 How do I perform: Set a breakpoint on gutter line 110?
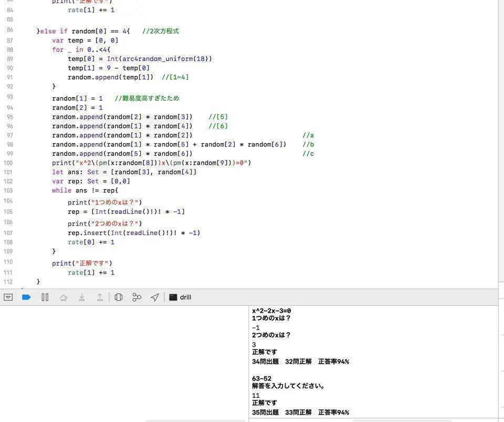tap(8, 262)
